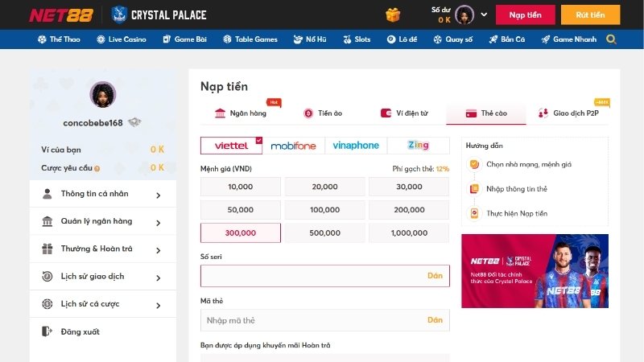Choose 20,000 denomination
Viewport: 644px width, 362px height.
(325, 187)
